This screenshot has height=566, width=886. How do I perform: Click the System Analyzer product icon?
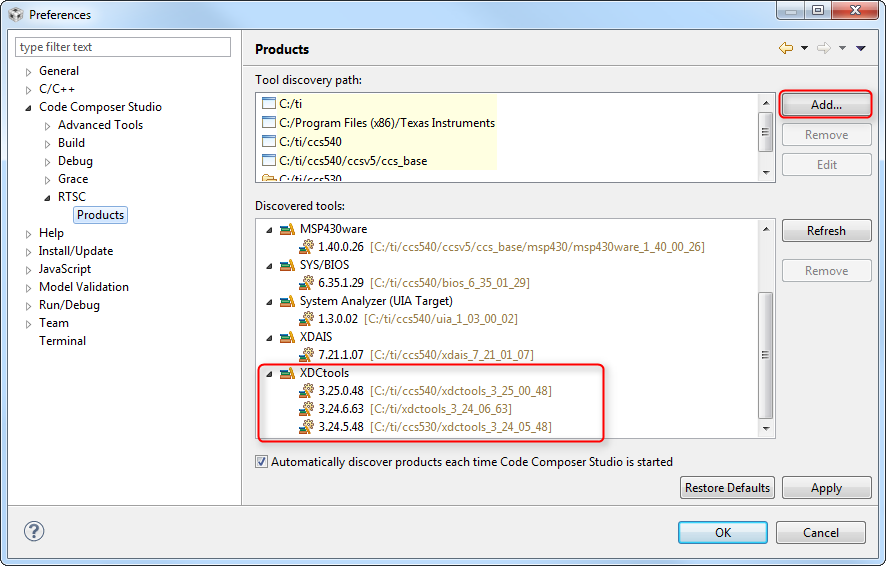click(x=287, y=301)
